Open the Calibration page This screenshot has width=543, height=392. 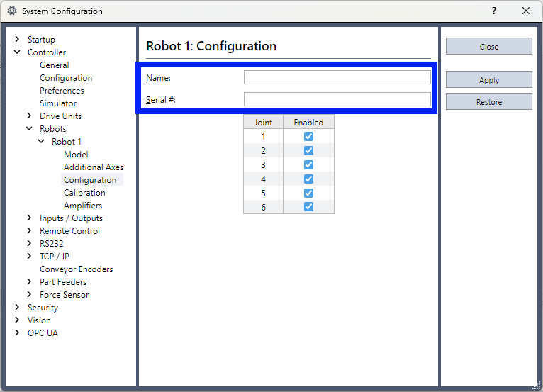[x=84, y=193]
